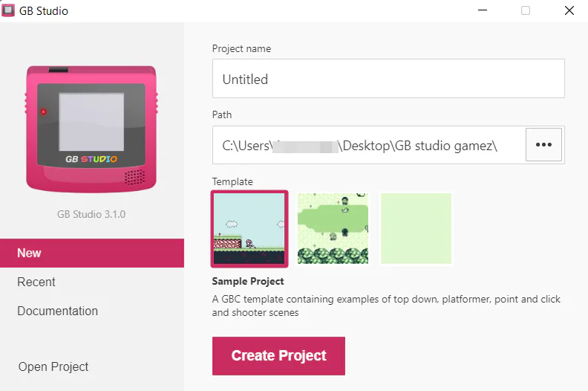
Task: Click the Create Project button
Action: click(278, 356)
